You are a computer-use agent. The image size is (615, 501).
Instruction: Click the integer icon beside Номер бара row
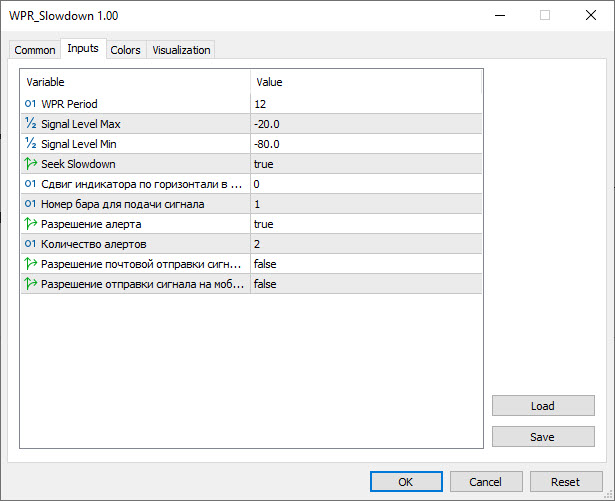pyautogui.click(x=30, y=204)
